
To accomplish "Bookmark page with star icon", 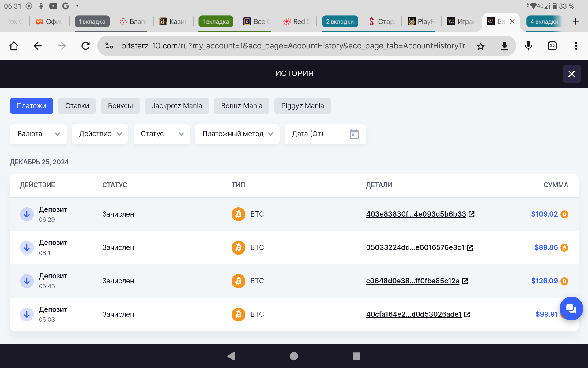I will tap(481, 46).
